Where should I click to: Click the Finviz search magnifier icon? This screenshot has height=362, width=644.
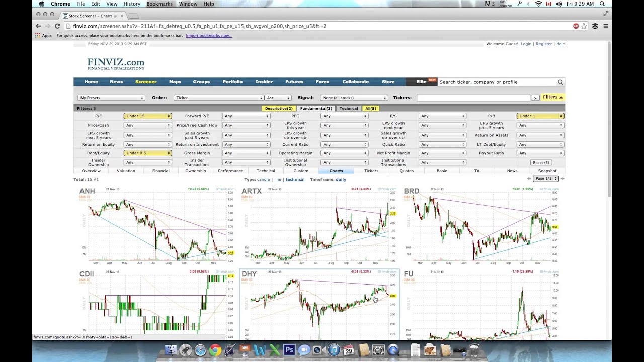(x=560, y=82)
